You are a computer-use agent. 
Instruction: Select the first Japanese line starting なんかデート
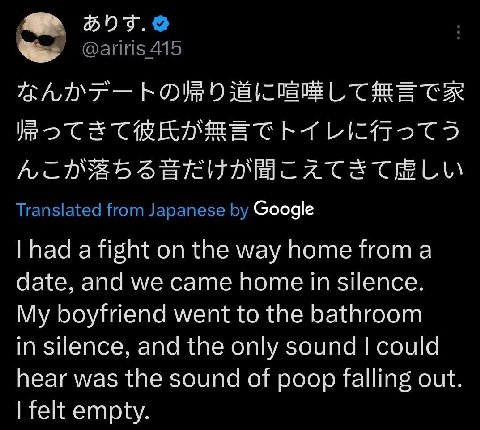click(x=240, y=92)
